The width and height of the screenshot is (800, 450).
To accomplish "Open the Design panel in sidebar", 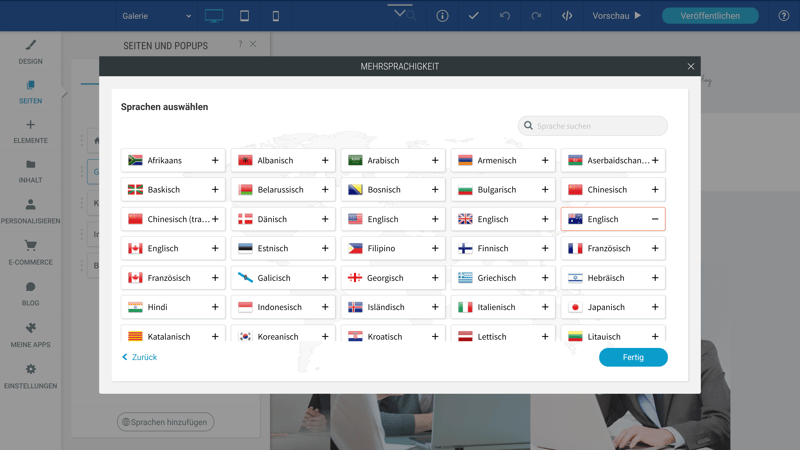I will coord(30,52).
